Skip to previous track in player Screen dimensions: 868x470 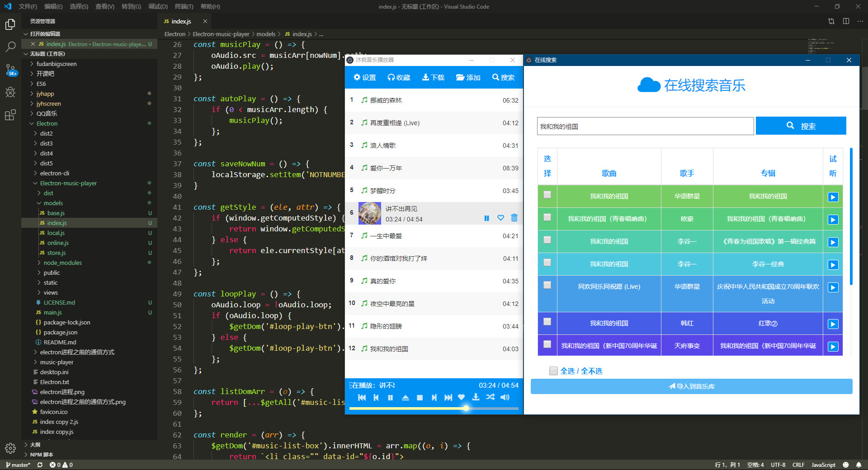click(362, 398)
